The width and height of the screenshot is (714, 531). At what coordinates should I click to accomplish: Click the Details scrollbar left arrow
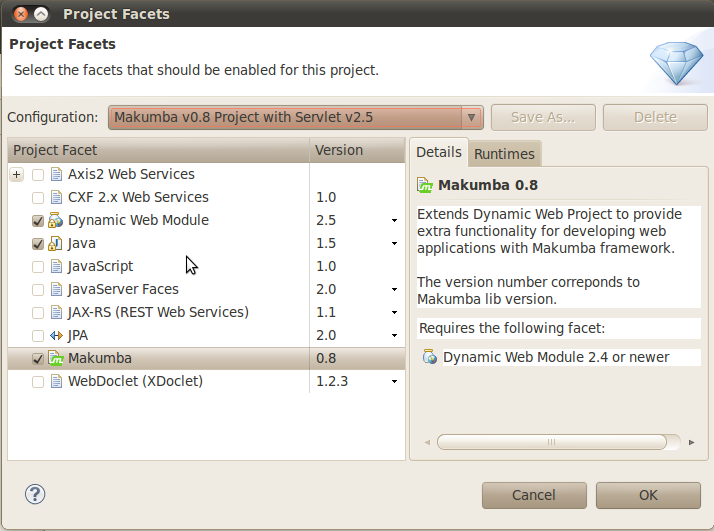pyautogui.click(x=427, y=442)
